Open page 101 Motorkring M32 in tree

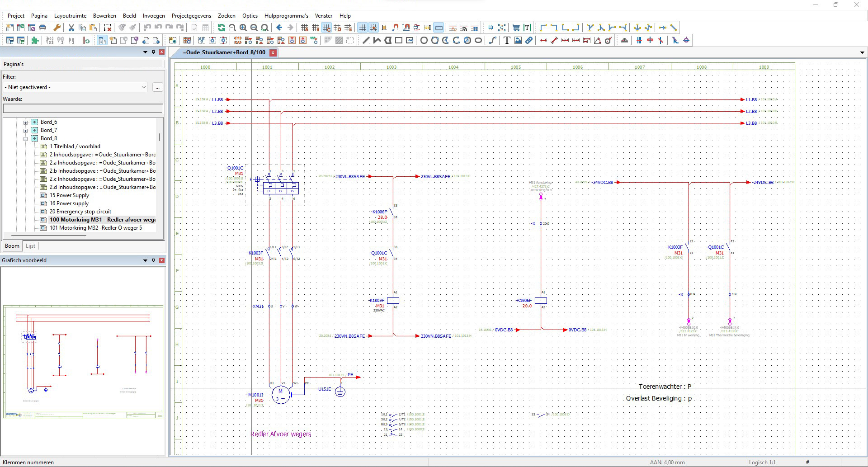tap(96, 228)
